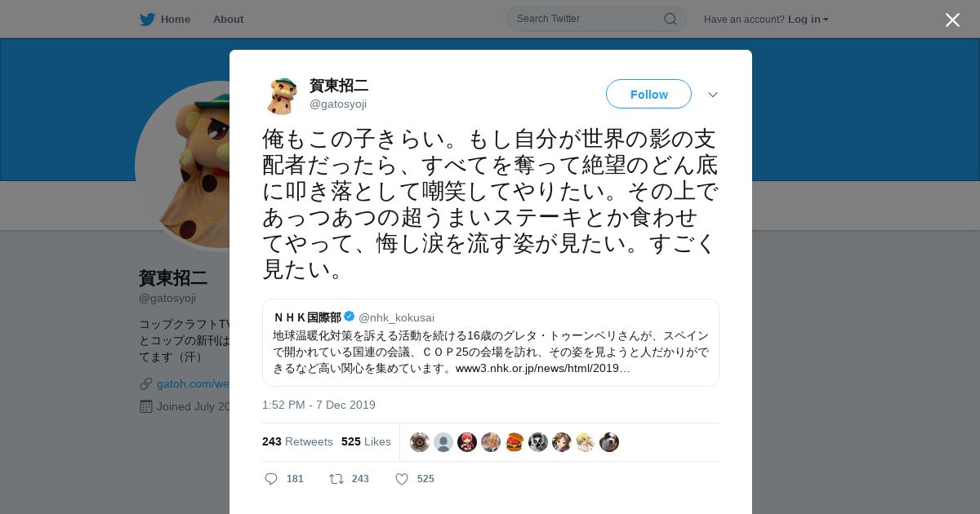Expand the tweet options chevron menu
The width and height of the screenshot is (980, 514).
click(x=713, y=95)
